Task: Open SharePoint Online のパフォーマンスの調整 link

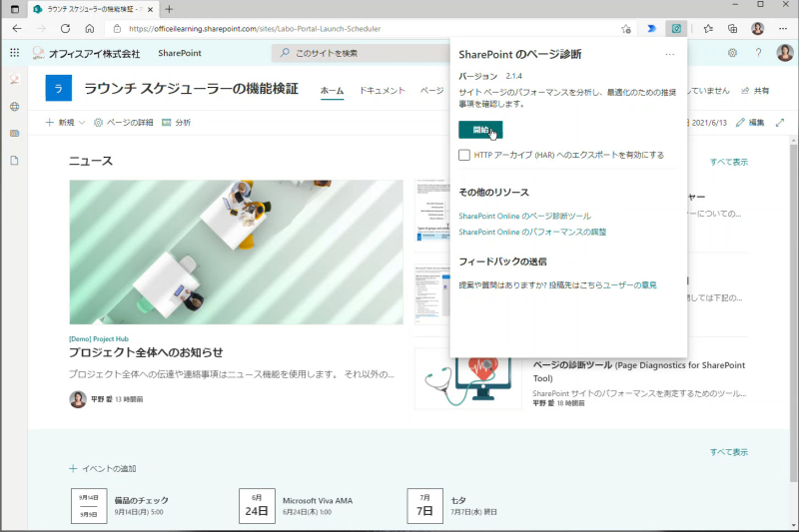Action: tap(532, 232)
